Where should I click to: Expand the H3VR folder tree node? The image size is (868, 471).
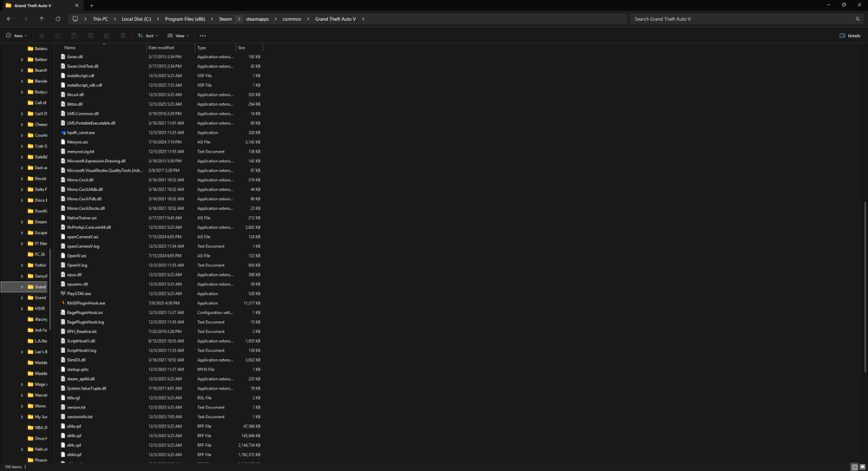[x=22, y=309]
